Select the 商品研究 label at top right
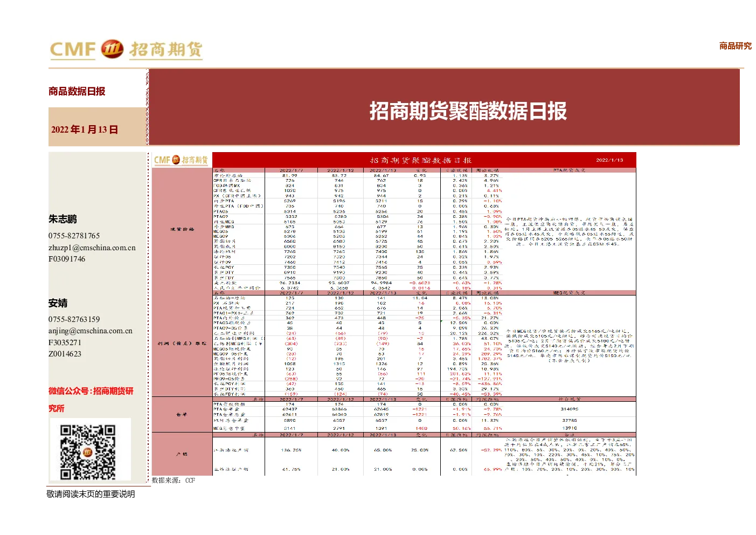Image resolution: width=756 pixels, height=535 pixels. 735,46
